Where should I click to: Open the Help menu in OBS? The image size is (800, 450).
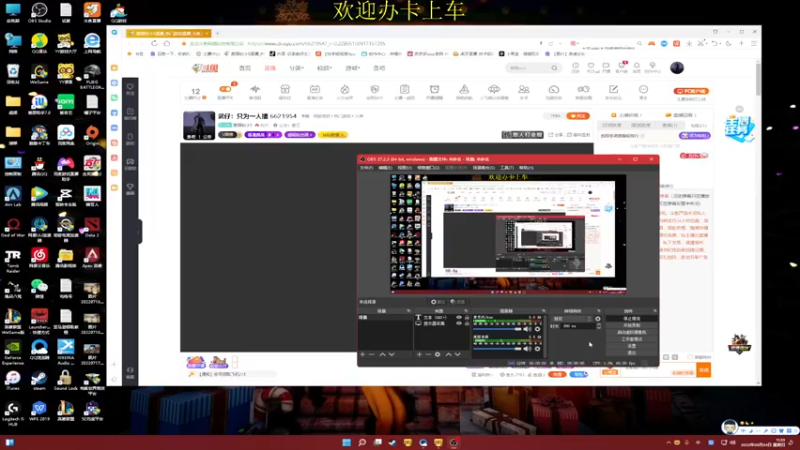[x=526, y=168]
